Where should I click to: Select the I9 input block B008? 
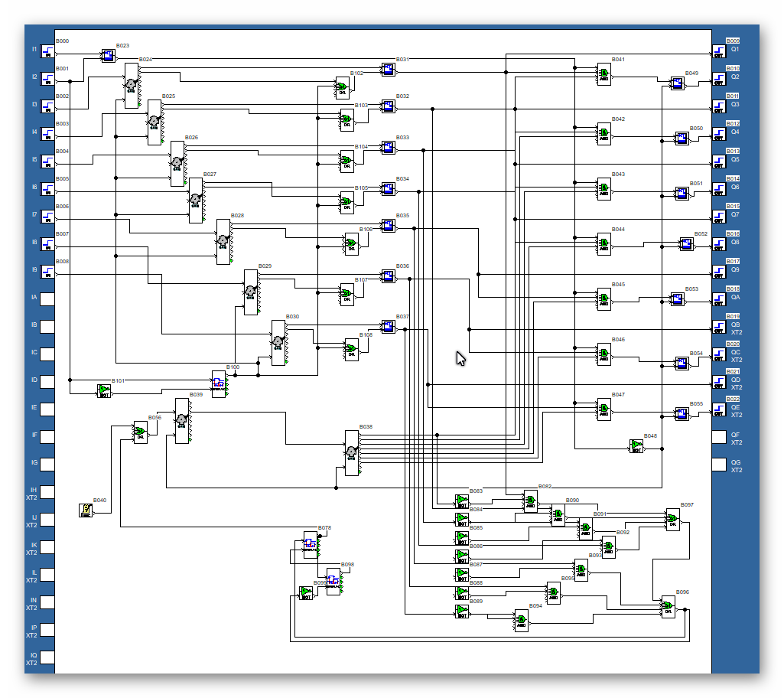point(47,272)
